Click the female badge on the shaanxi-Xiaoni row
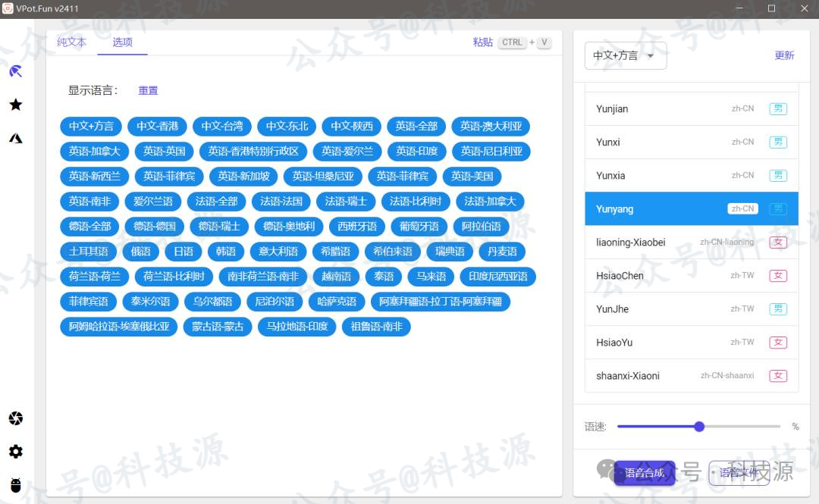 coord(778,376)
